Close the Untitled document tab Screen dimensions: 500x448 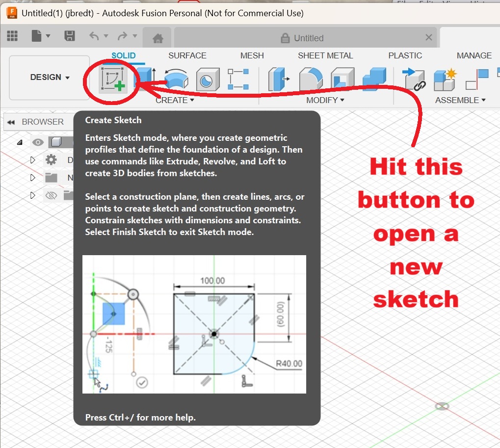point(428,38)
